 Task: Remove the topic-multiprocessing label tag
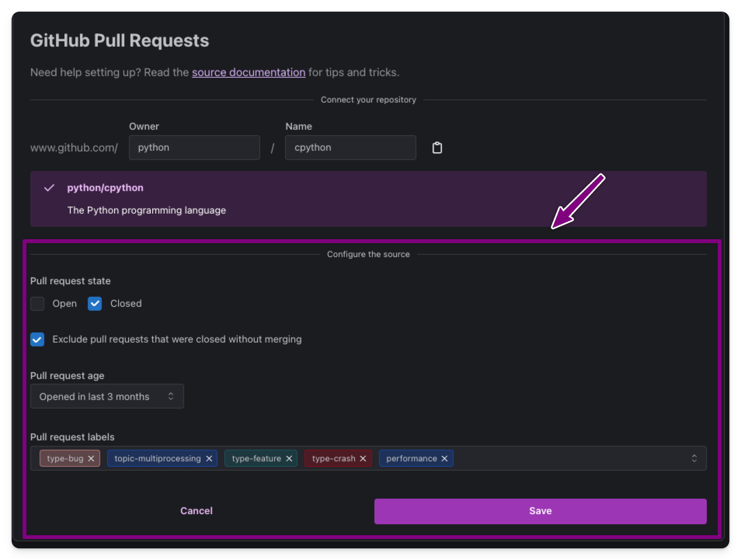[209, 459]
